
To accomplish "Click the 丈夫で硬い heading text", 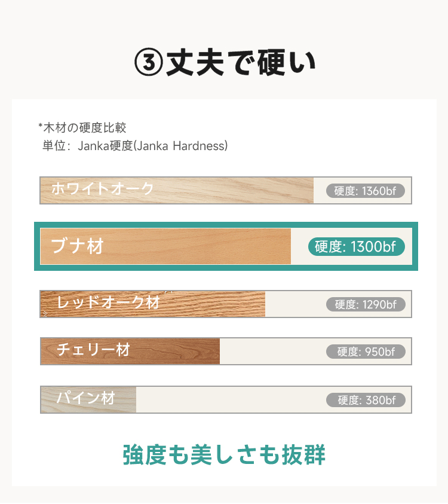I will [x=241, y=63].
